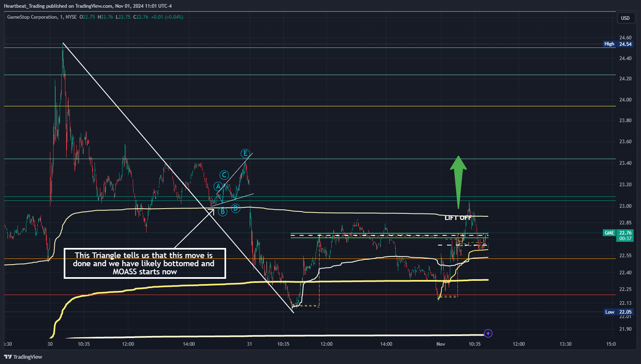Click the LIFT OFF text annotation
The width and height of the screenshot is (641, 364).
click(458, 218)
